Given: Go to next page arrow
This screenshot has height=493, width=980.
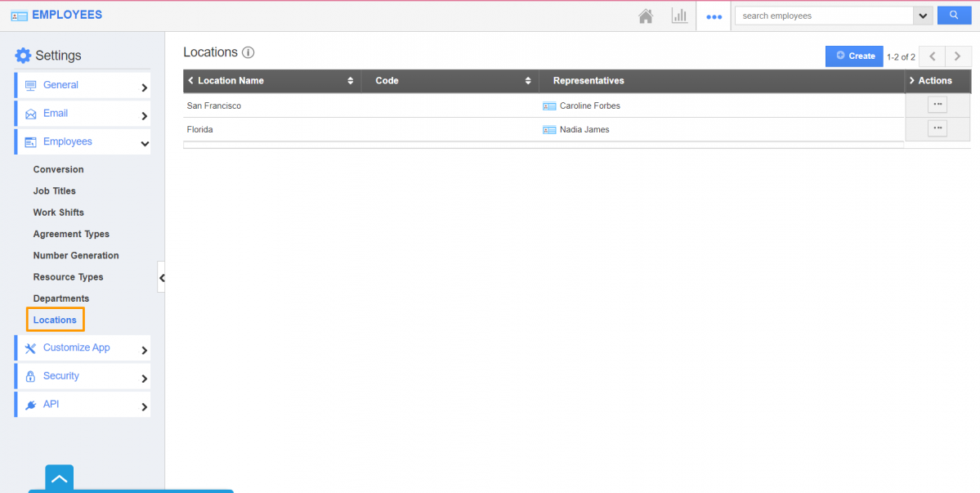Looking at the screenshot, I should point(958,56).
